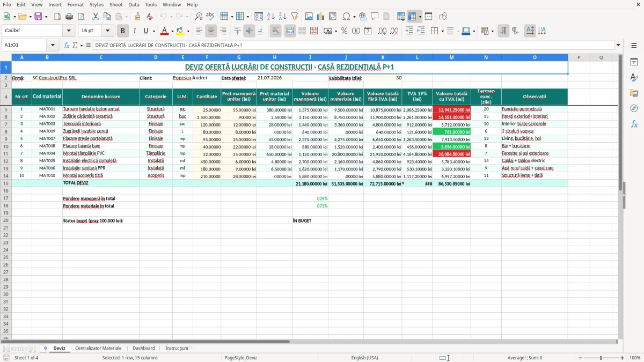Open the Navigator in the sidebar
The image size is (644, 362).
(x=634, y=108)
